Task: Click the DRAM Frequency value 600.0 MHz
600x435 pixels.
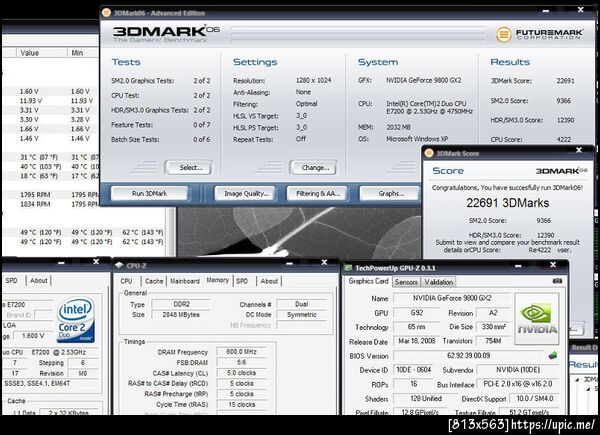Action: [x=241, y=352]
